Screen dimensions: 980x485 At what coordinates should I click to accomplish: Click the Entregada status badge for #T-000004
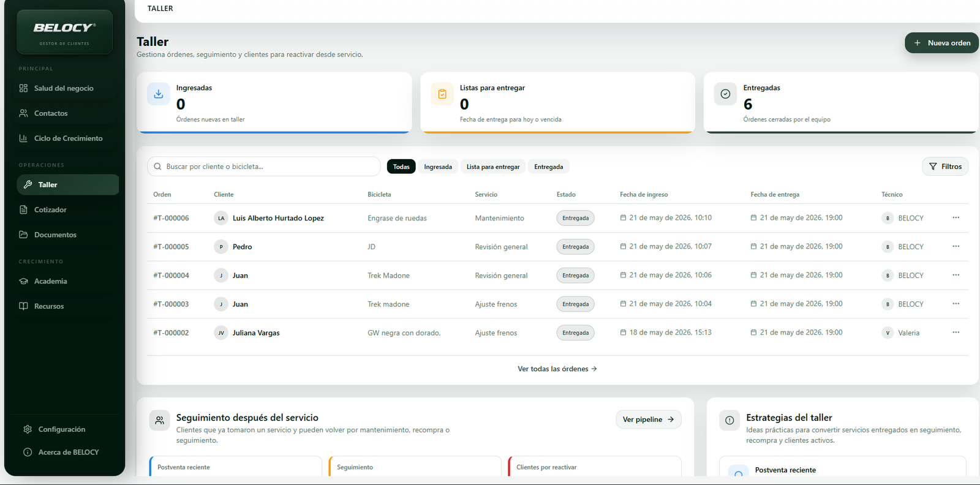click(575, 276)
